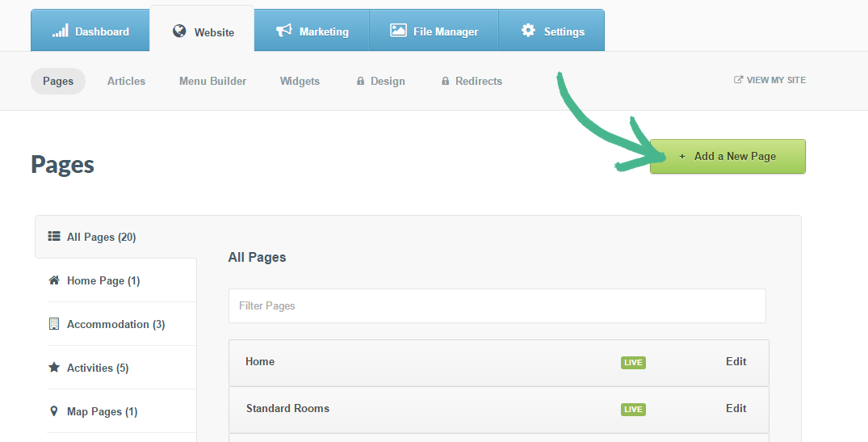Filter by Accommodation building icon

click(54, 324)
